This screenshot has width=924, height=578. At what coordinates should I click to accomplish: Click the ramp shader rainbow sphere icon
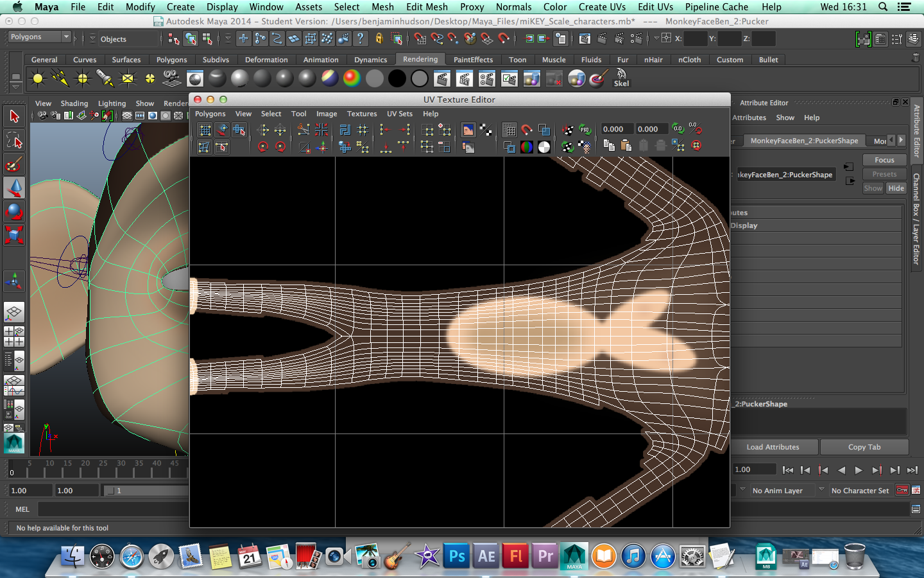point(352,79)
